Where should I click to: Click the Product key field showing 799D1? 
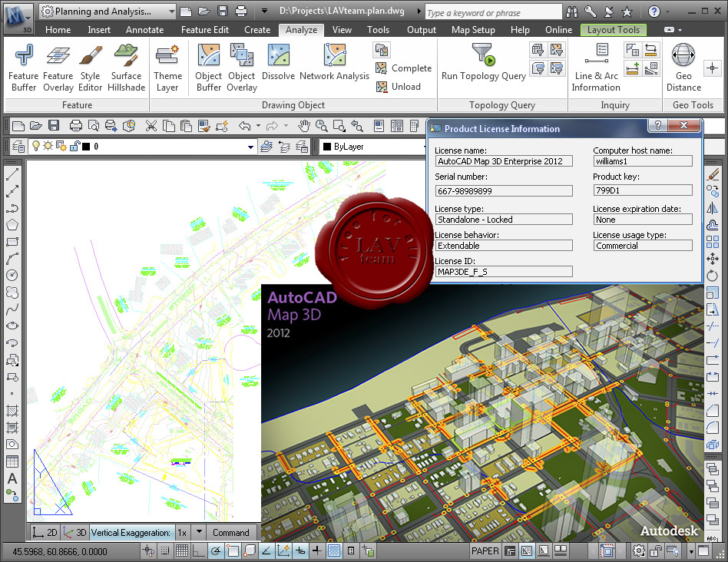click(643, 190)
